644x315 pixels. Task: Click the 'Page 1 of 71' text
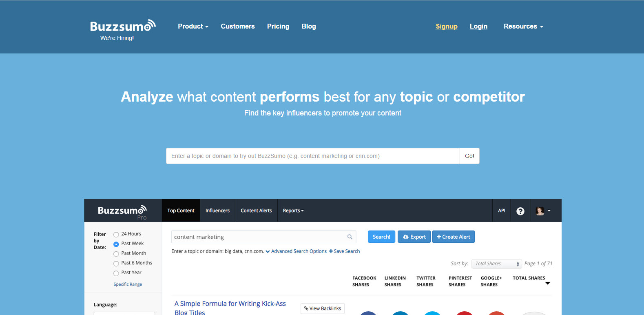[538, 264]
